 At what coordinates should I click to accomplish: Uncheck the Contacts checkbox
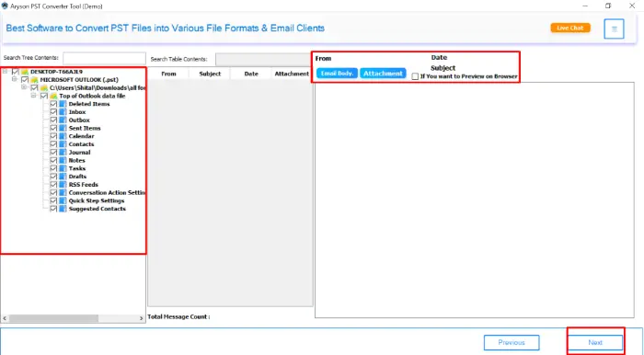pyautogui.click(x=53, y=144)
